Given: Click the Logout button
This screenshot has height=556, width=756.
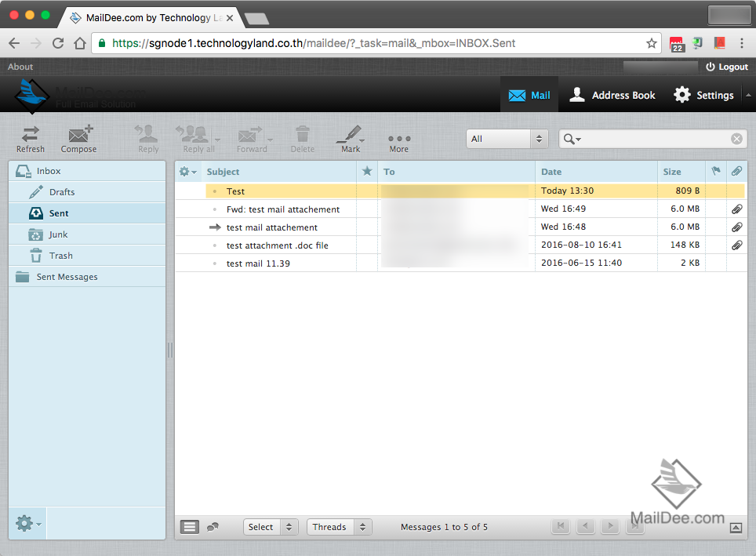Looking at the screenshot, I should [726, 67].
